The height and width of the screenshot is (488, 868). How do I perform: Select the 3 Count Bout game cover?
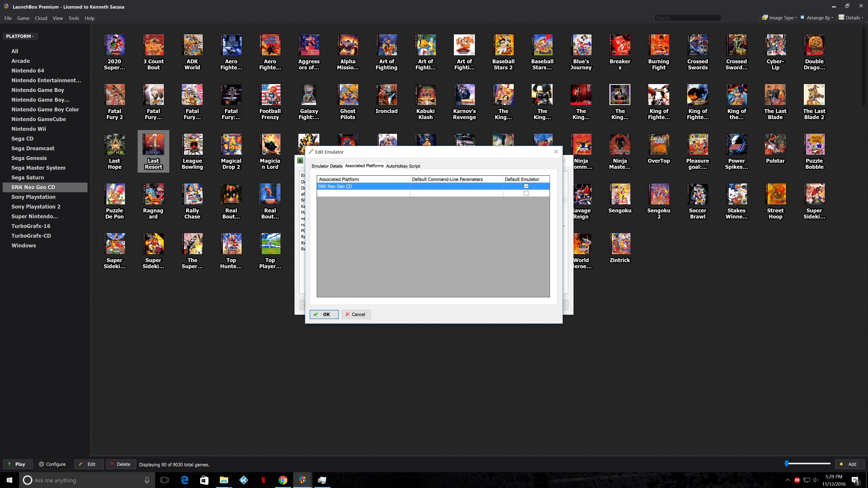click(153, 45)
